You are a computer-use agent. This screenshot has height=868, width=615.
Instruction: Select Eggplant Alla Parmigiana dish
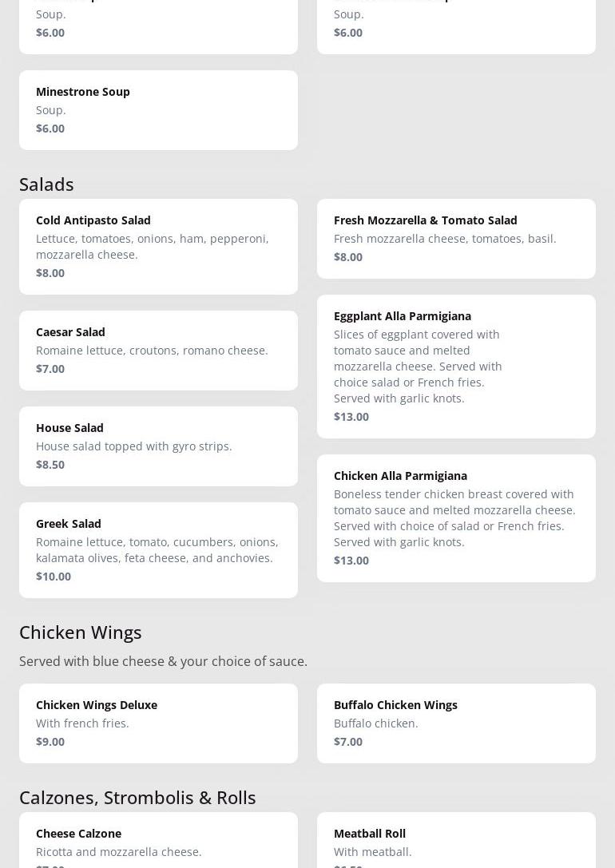coord(456,366)
